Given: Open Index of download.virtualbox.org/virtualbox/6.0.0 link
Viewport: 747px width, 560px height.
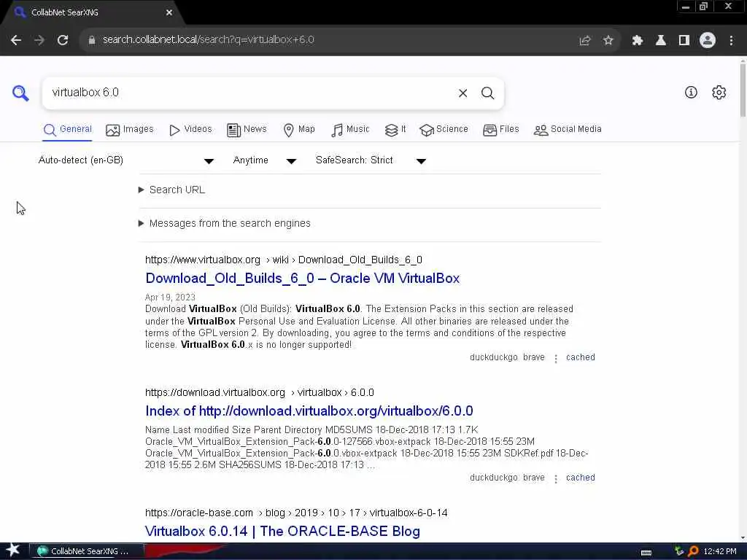Looking at the screenshot, I should pyautogui.click(x=309, y=411).
